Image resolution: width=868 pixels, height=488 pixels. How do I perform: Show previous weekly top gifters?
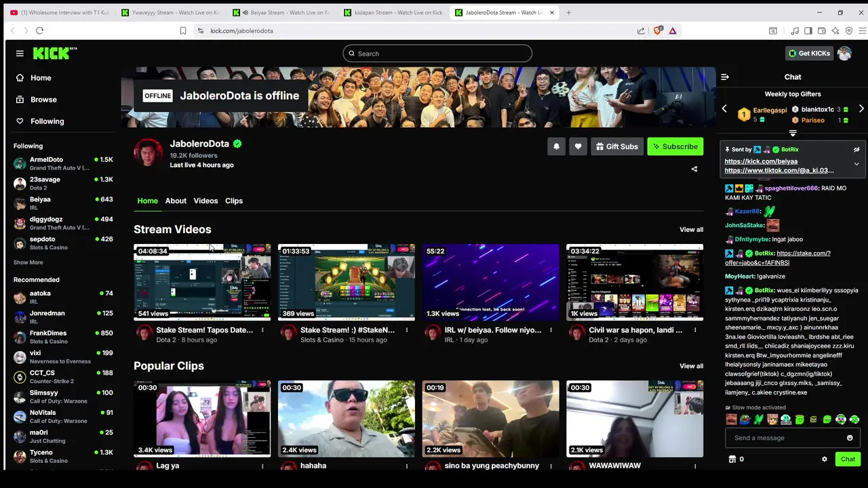(724, 109)
